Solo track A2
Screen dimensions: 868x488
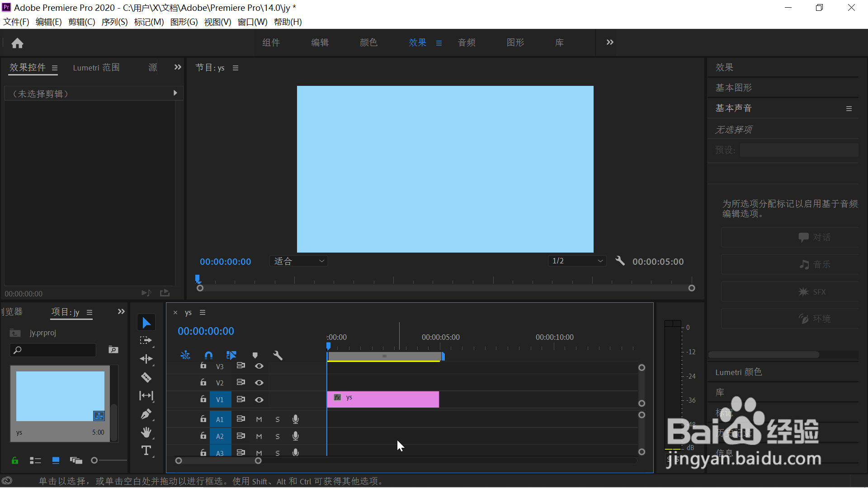tap(278, 436)
